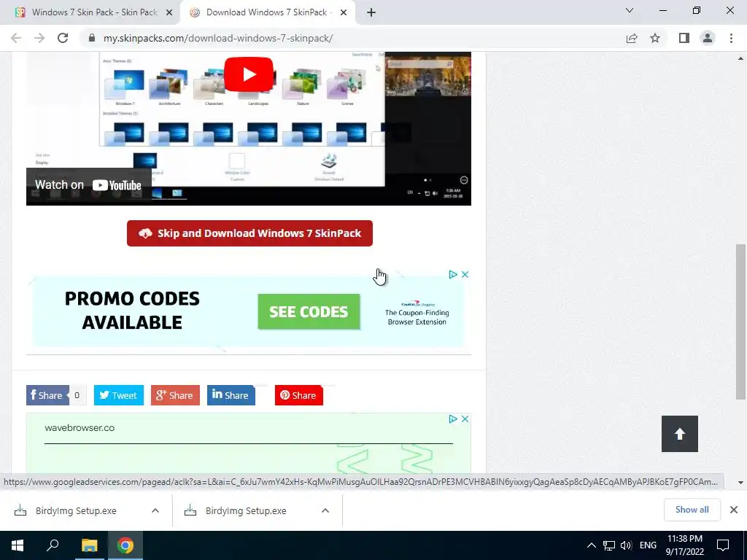Screen dimensions: 747x560
Task: Click the Facebook share count 0
Action: click(77, 395)
